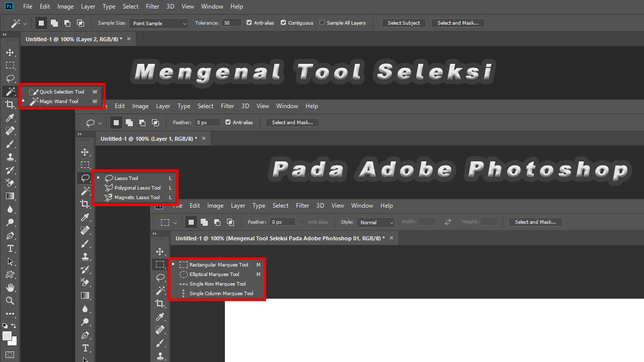This screenshot has width=644, height=362.
Task: Enable the Sample All Layers checkbox
Action: tap(322, 23)
